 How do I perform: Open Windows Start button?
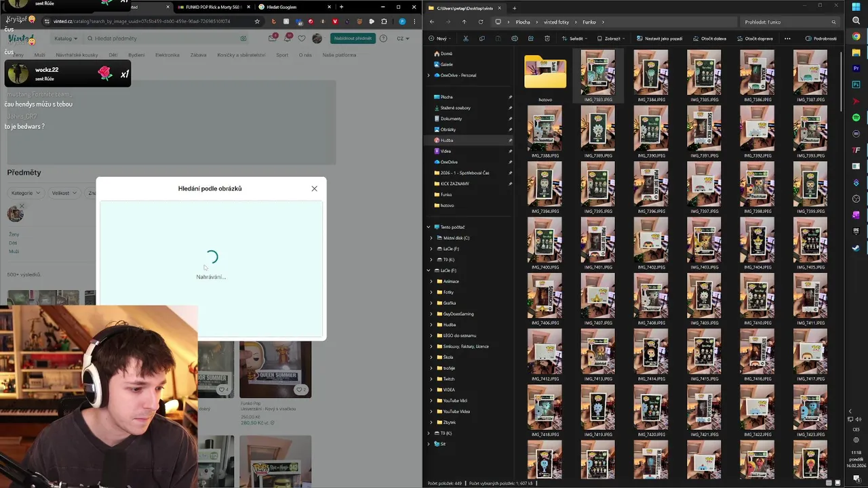[856, 7]
